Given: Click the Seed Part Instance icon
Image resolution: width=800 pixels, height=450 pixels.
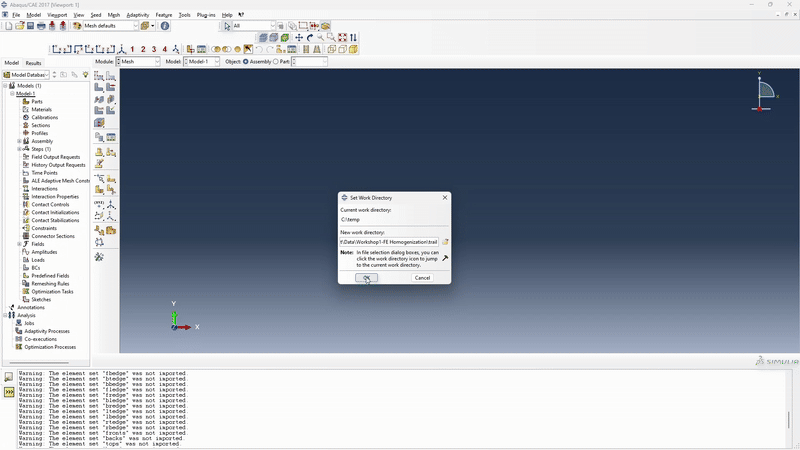Looking at the screenshot, I should [99, 76].
